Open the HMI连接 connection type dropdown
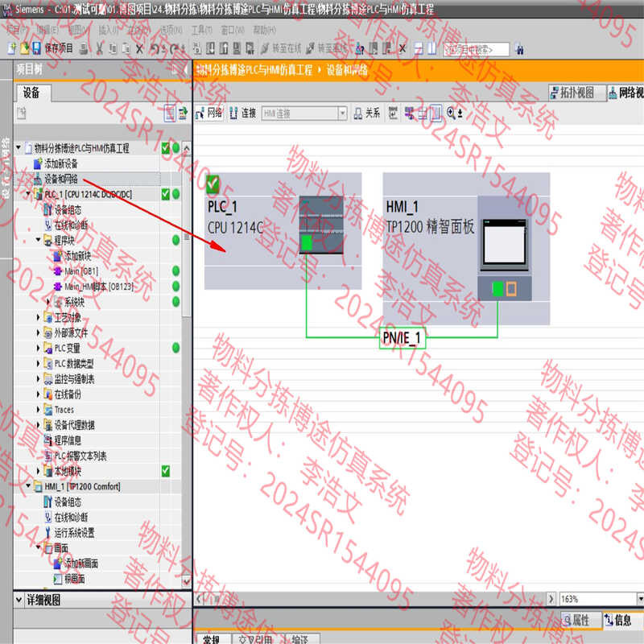This screenshot has height=644, width=644. point(342,113)
